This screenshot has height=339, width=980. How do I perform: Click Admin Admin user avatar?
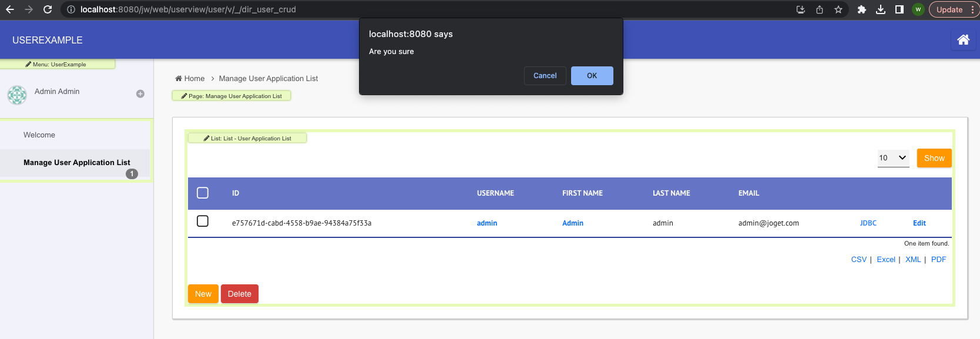click(17, 95)
